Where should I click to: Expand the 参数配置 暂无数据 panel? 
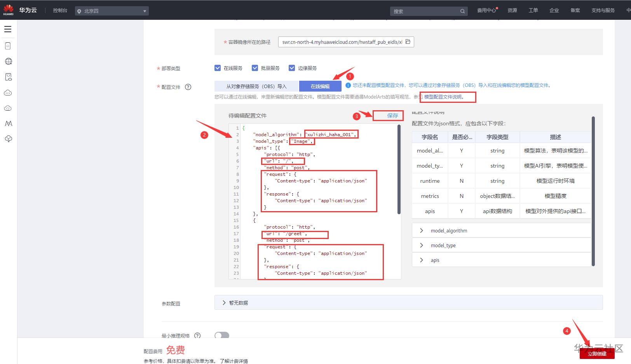point(408,303)
